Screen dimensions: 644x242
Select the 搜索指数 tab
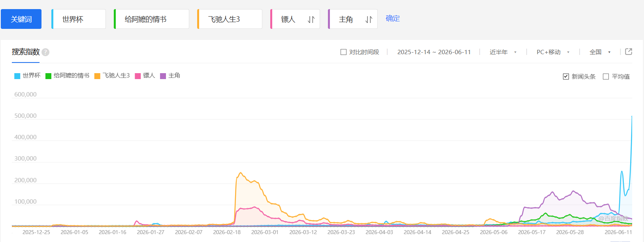tap(26, 52)
